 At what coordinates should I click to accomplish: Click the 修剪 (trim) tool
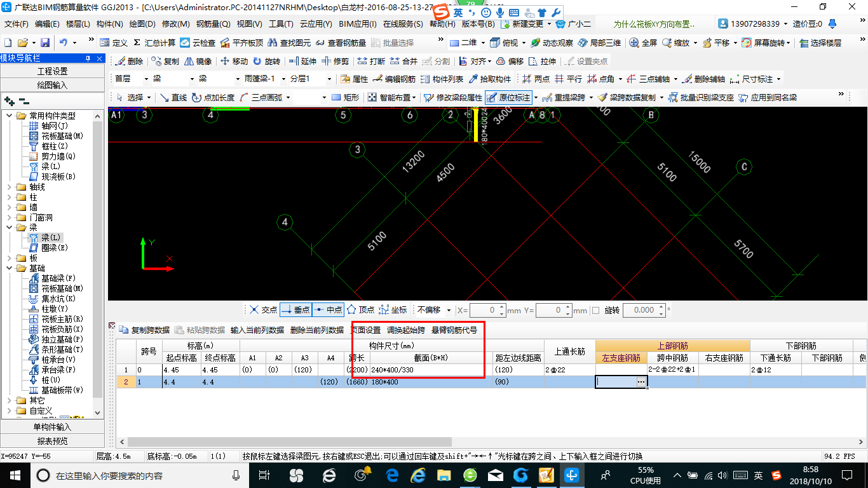(335, 62)
